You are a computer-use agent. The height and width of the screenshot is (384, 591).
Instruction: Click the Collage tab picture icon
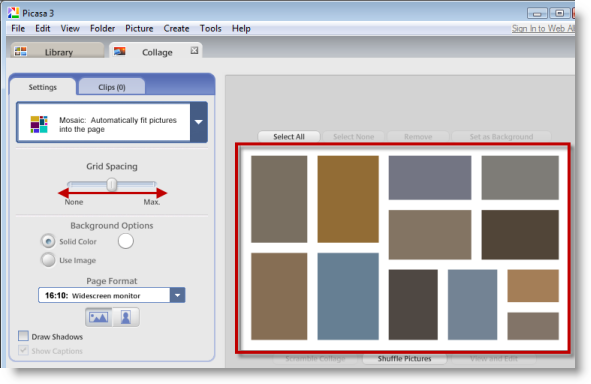120,51
